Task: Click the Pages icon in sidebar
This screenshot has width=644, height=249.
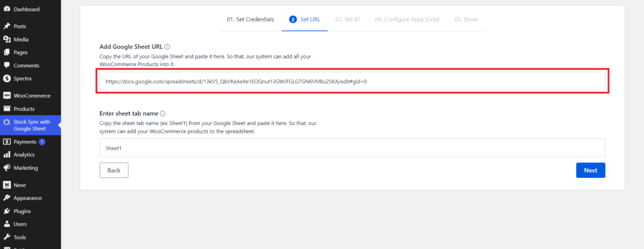Action: [x=6, y=53]
